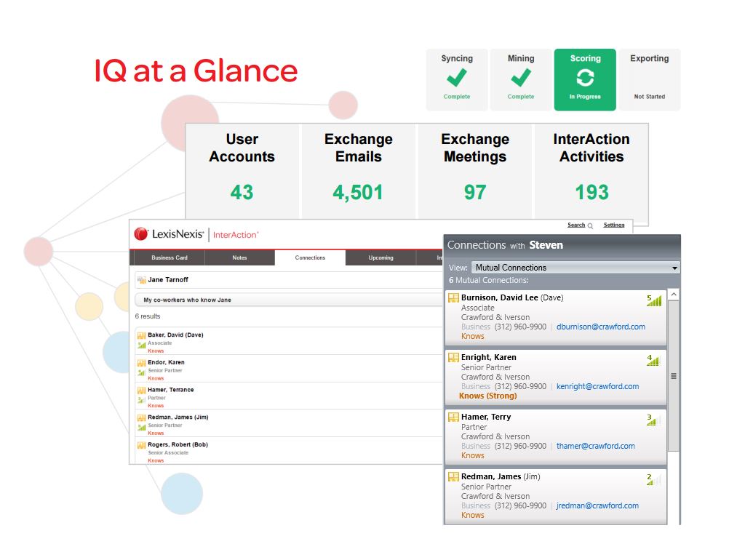The height and width of the screenshot is (560, 737).
Task: Click 'Knows (Strong)' under Enright, Karen
Action: 487,396
